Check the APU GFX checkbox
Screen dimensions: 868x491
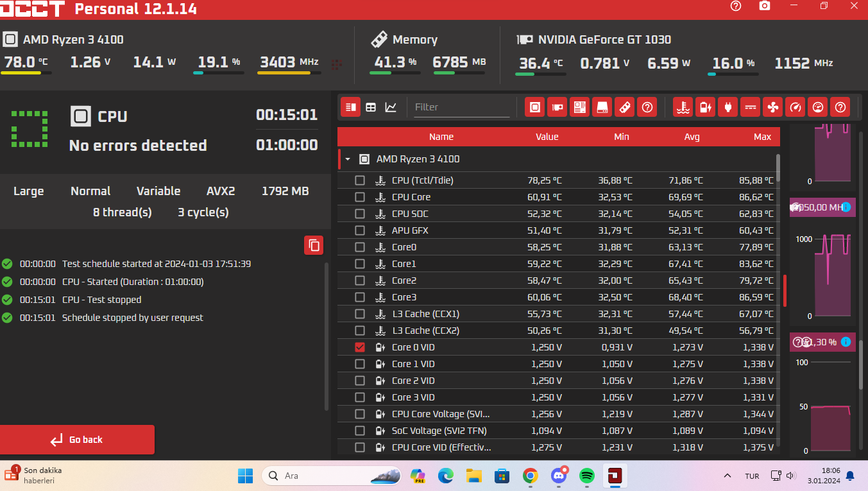pos(360,230)
